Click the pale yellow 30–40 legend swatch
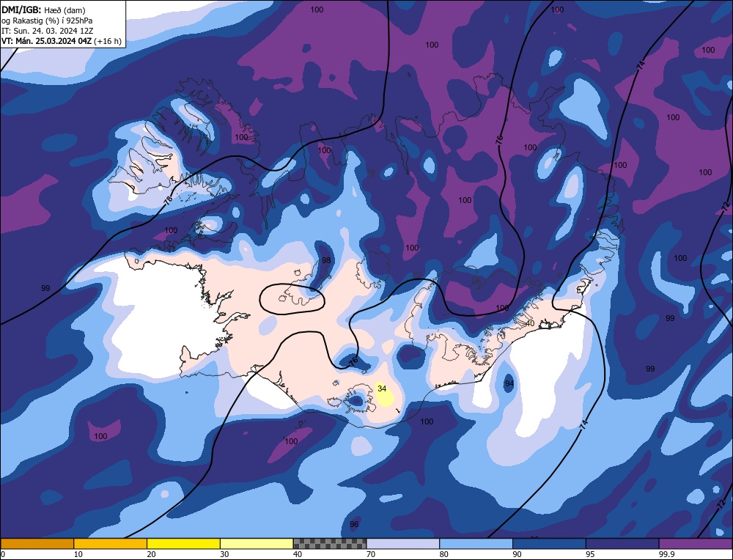The height and width of the screenshot is (560, 733). [x=257, y=543]
